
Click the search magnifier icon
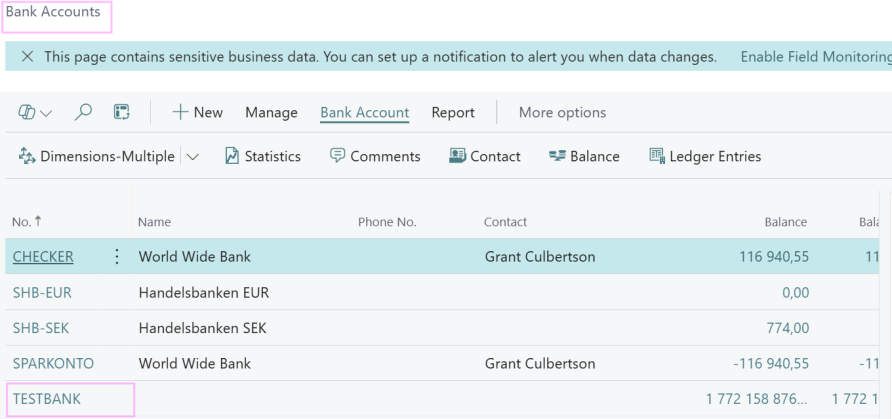[x=83, y=112]
